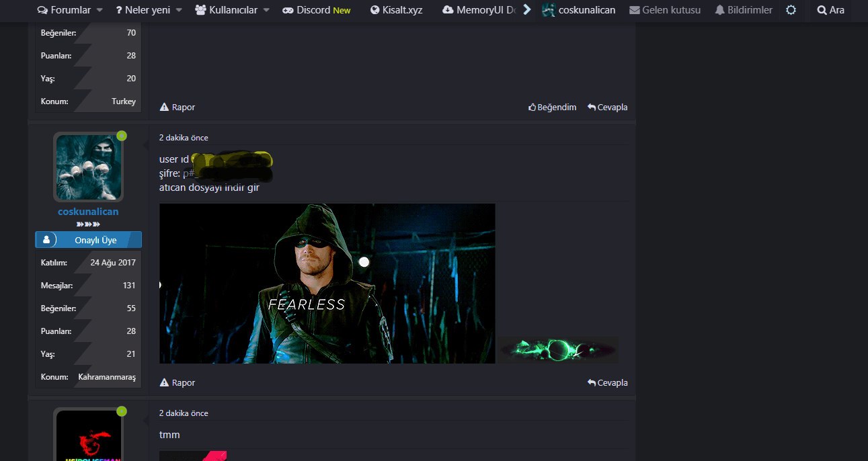This screenshot has height=461, width=868.
Task: Open Bildirimler notifications
Action: pyautogui.click(x=743, y=10)
